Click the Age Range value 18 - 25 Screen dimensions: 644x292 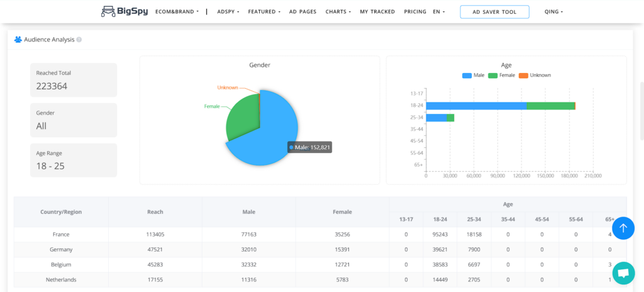50,166
